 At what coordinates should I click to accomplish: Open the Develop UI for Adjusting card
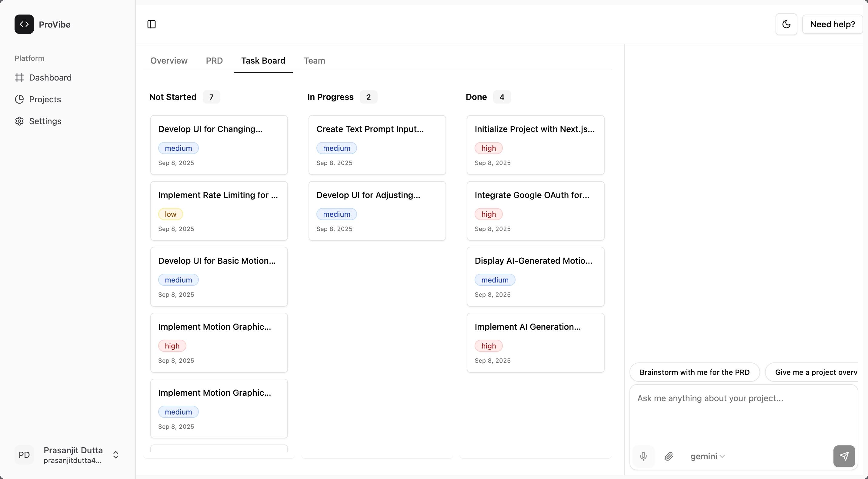tap(377, 211)
